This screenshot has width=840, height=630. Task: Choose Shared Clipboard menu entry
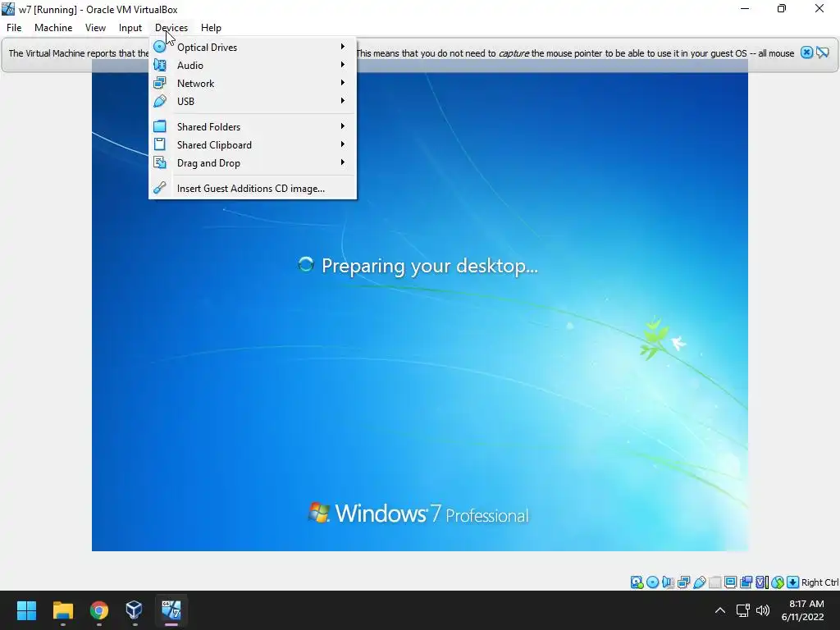point(253,145)
